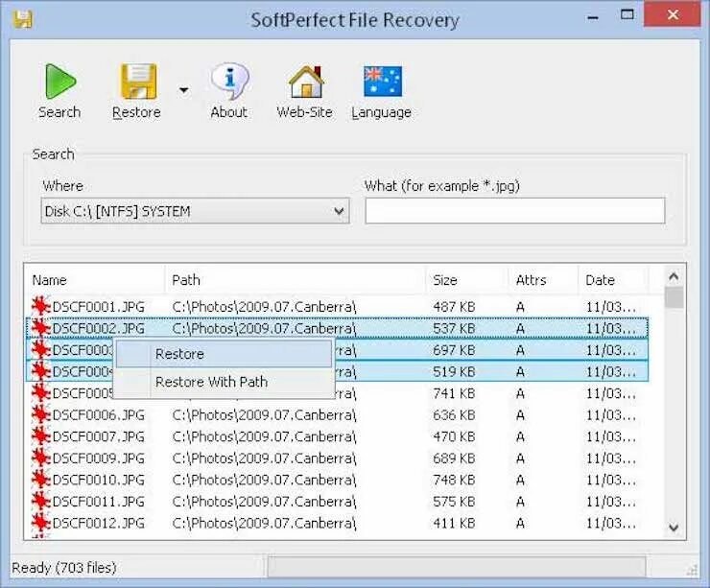Click the path of DSCF0012.JPG

point(265,524)
